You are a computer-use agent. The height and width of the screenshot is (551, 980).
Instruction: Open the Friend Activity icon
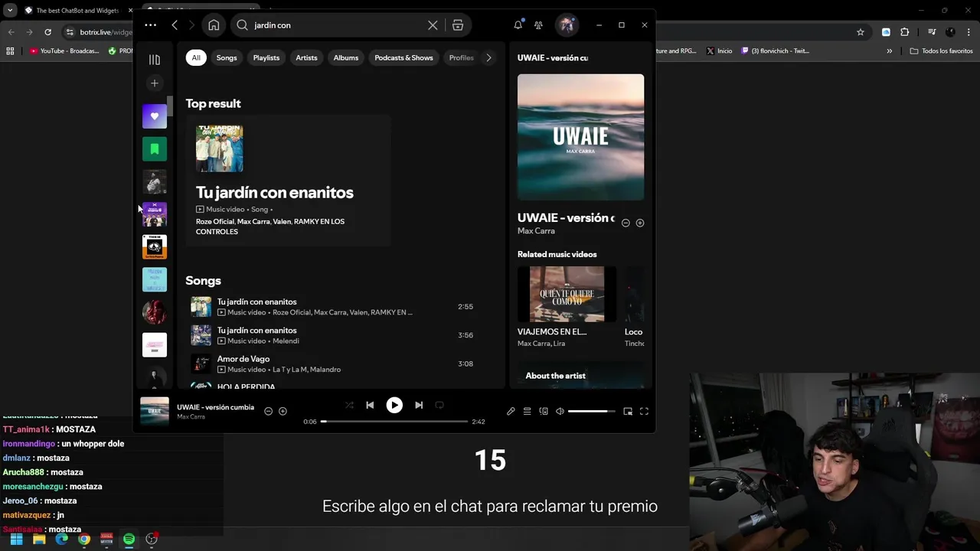pos(538,25)
